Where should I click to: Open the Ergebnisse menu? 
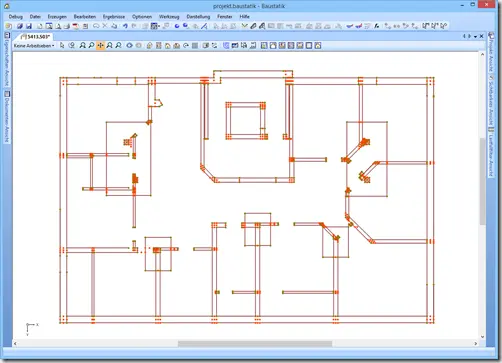(x=114, y=16)
